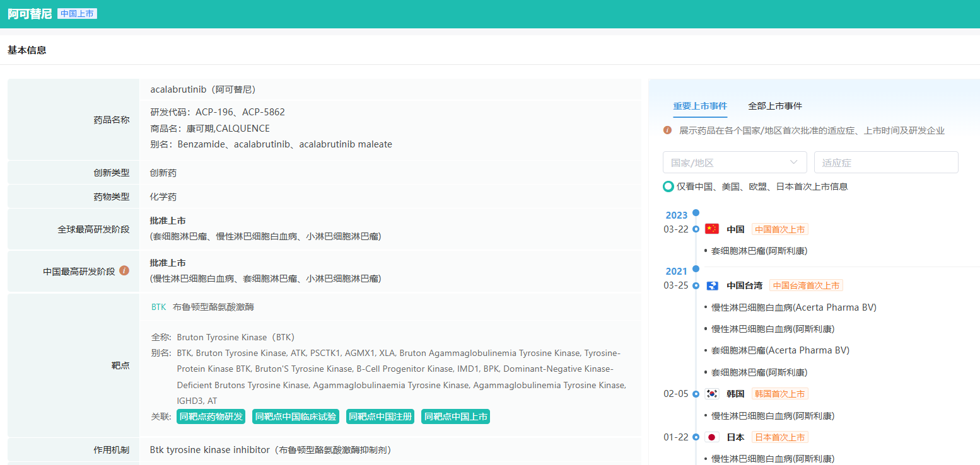Toggle 仅看中国、美国、欧盟、日本首次上市信息 option
This screenshot has height=465, width=980.
[668, 187]
